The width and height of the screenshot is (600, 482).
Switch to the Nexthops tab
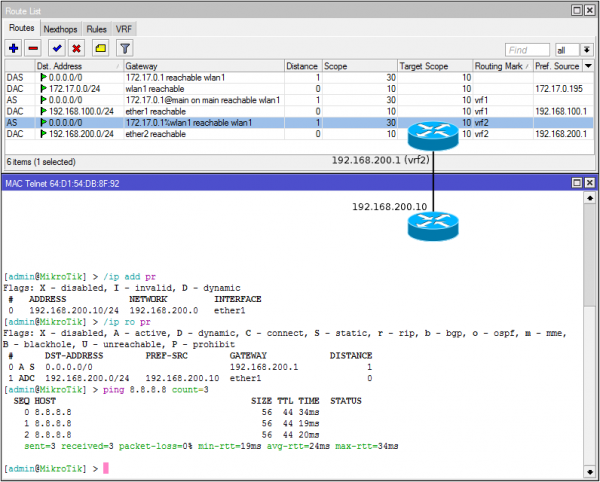tap(60, 29)
